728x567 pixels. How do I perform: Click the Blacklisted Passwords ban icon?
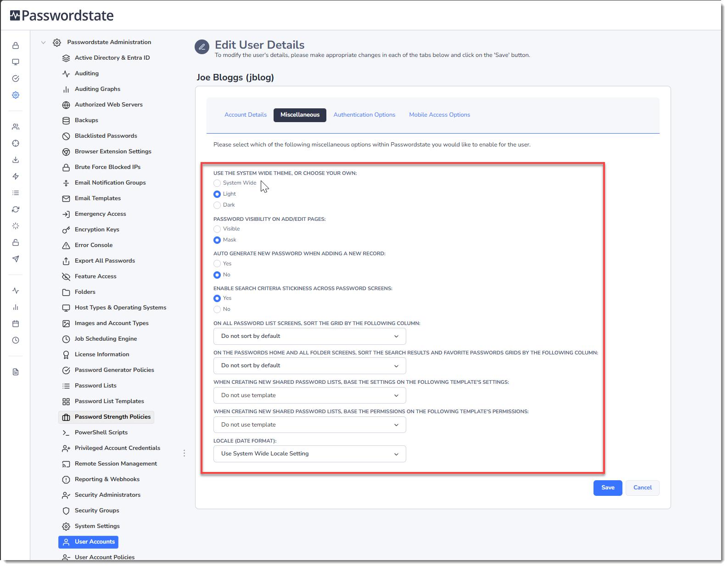tap(66, 136)
